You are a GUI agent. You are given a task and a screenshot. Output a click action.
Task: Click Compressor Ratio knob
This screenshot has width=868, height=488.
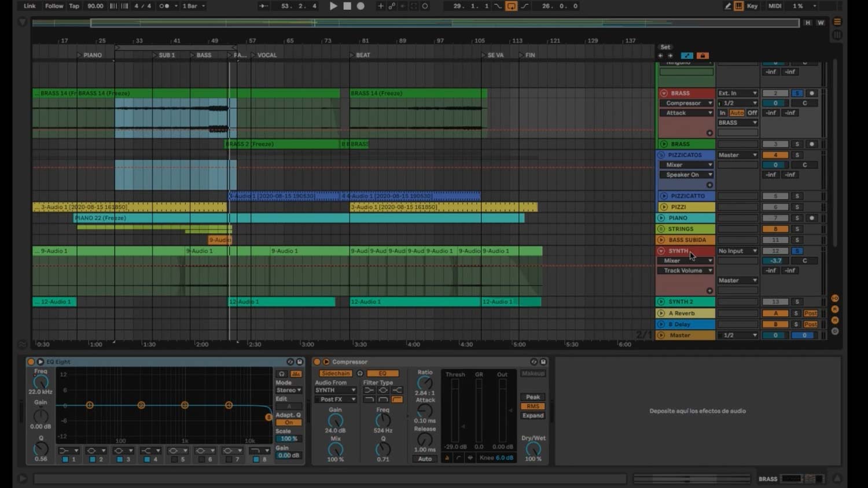tap(425, 383)
